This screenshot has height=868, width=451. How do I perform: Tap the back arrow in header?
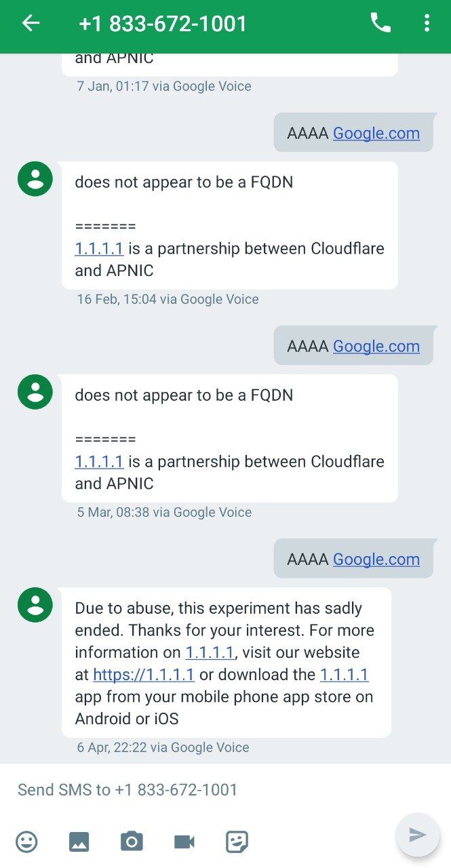[x=31, y=24]
